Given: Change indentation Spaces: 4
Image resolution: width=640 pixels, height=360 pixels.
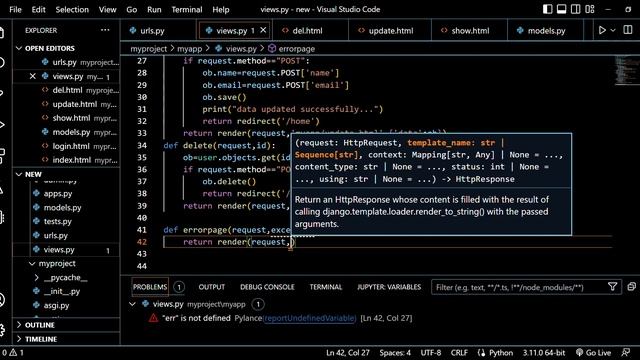Looking at the screenshot, I should [x=395, y=353].
